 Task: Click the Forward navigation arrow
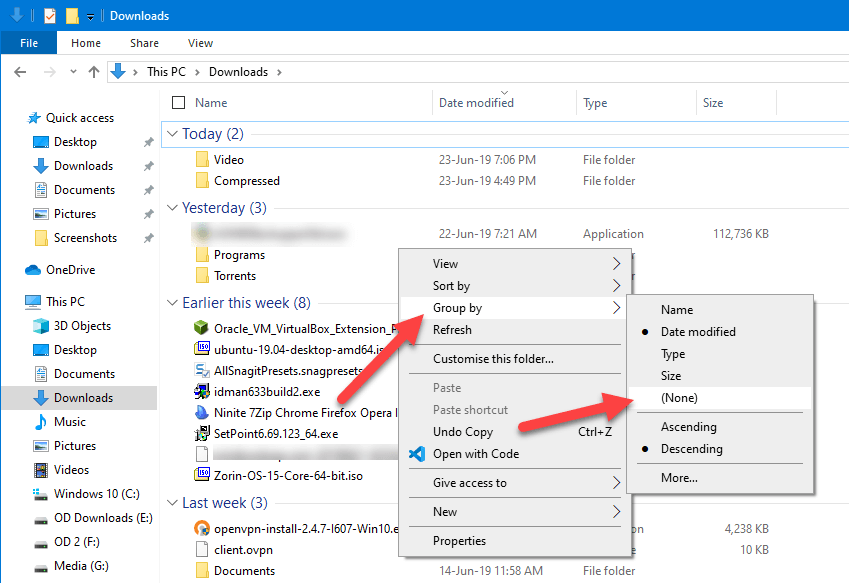(x=49, y=72)
